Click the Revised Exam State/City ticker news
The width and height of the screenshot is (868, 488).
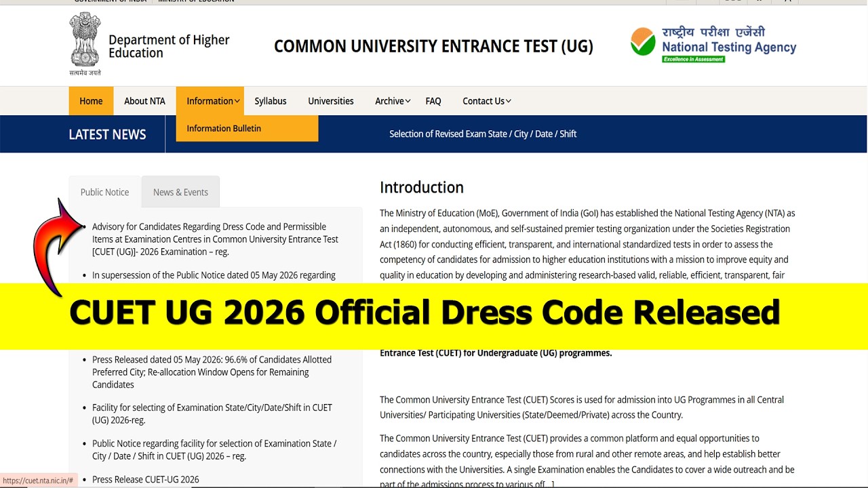483,134
